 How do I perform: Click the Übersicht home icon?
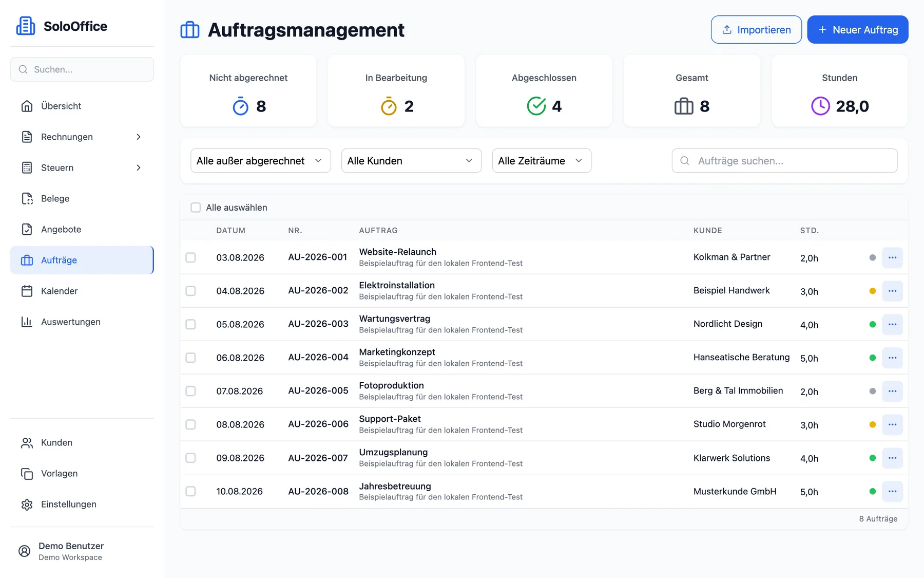(27, 106)
